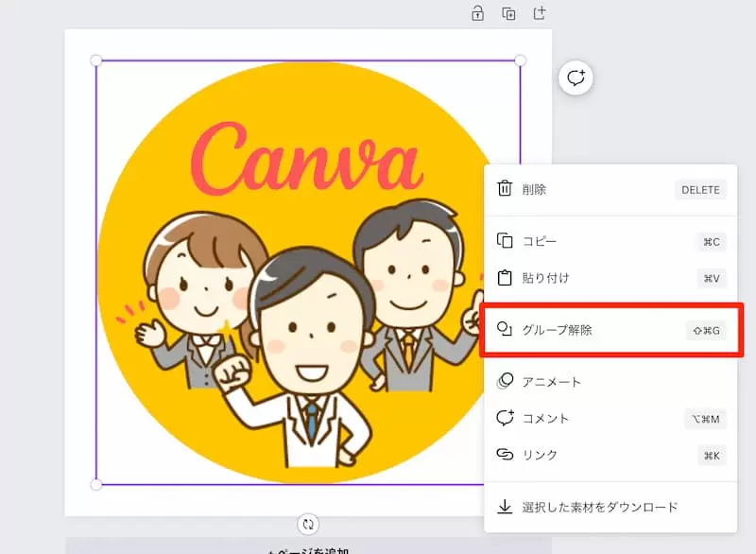Click the ⌥⌘M shortcut badge
This screenshot has height=554, width=756.
[x=706, y=419]
